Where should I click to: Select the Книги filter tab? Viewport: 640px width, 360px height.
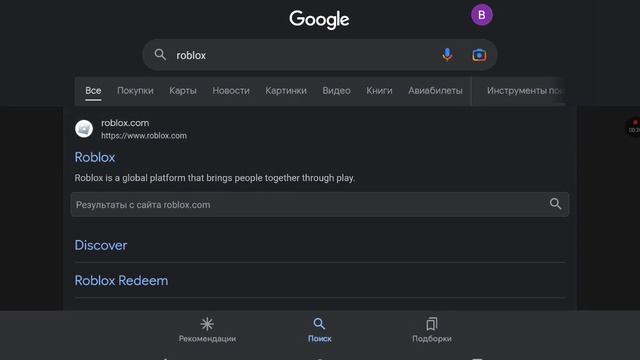[379, 91]
